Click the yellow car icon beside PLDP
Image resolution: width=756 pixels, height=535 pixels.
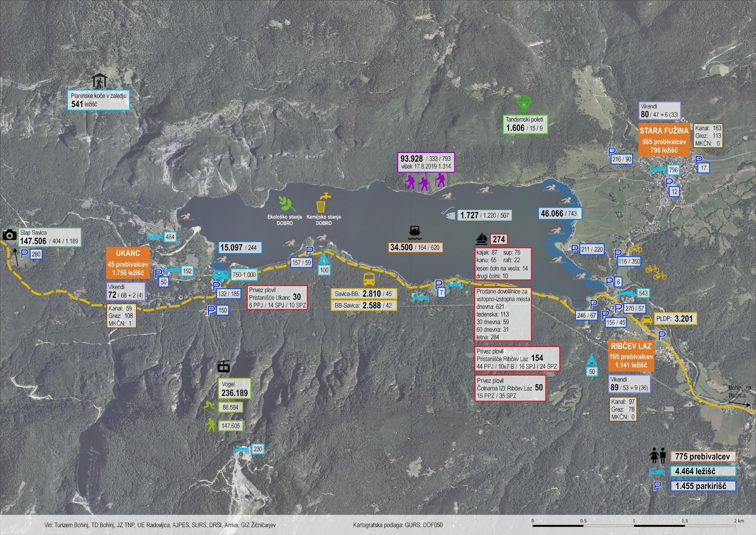647,319
